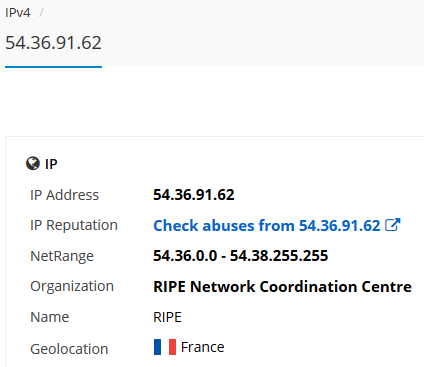The image size is (424, 367).
Task: Select the 54.36.91.62 page heading tab
Action: 53,43
